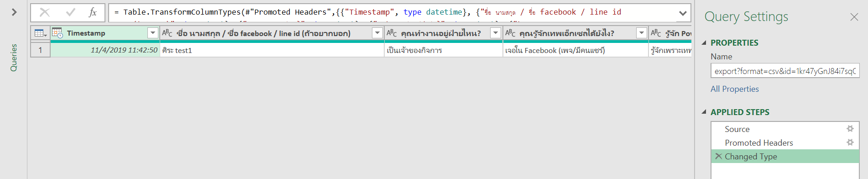Viewport: 868px width, 179px height.
Task: Select cell เป็นเจ้าของกิจการ
Action: [444, 50]
